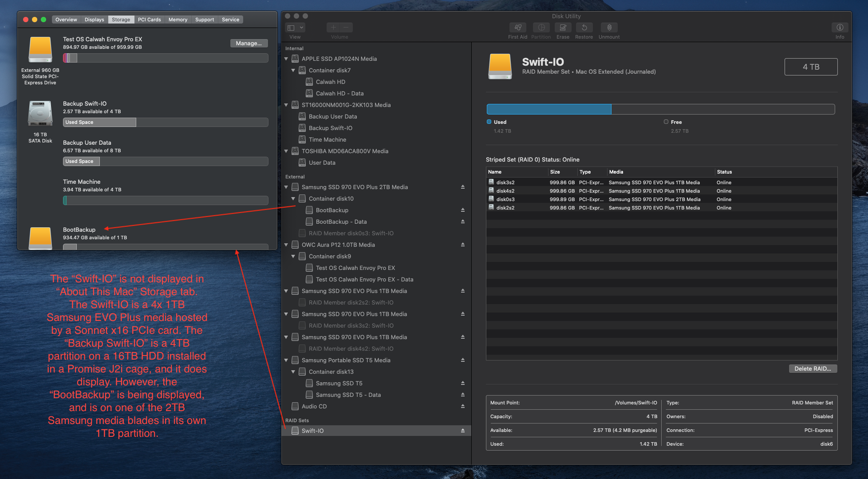Switch to the Displays tab
The width and height of the screenshot is (868, 479).
(94, 20)
